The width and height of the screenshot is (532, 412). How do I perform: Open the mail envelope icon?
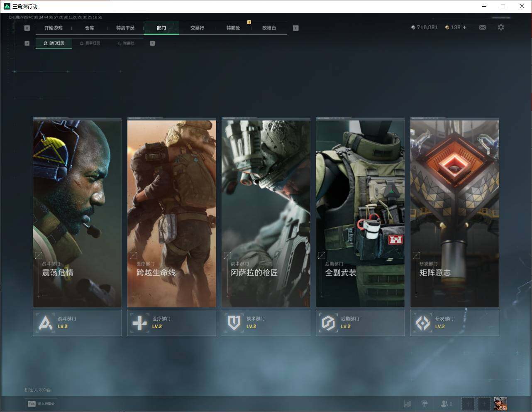pyautogui.click(x=483, y=27)
